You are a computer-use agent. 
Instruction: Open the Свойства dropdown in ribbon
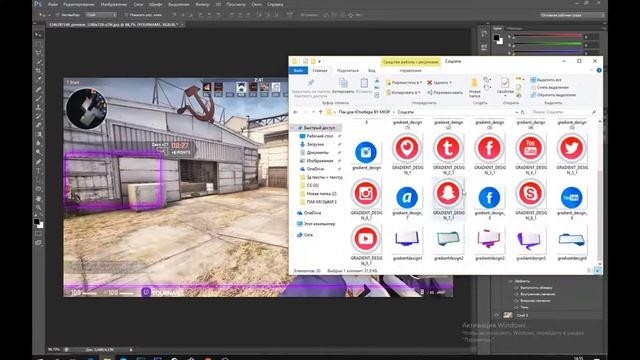point(505,96)
